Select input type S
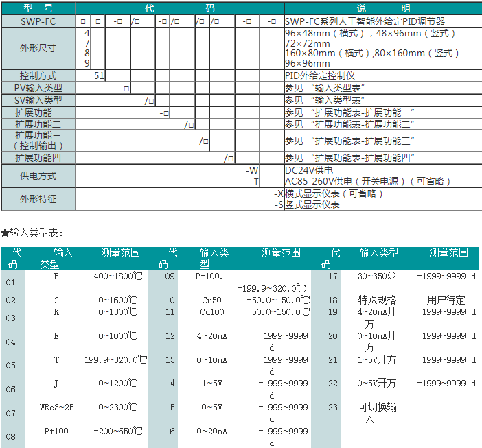This screenshot has height=448, width=482. pos(56,300)
